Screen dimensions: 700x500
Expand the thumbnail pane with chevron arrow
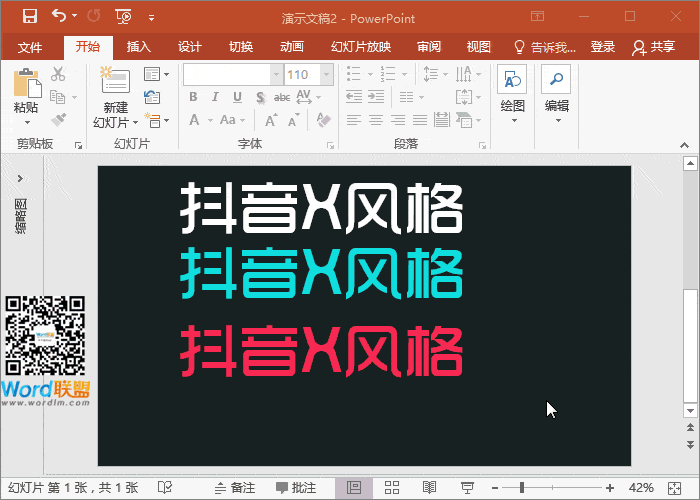click(x=20, y=178)
